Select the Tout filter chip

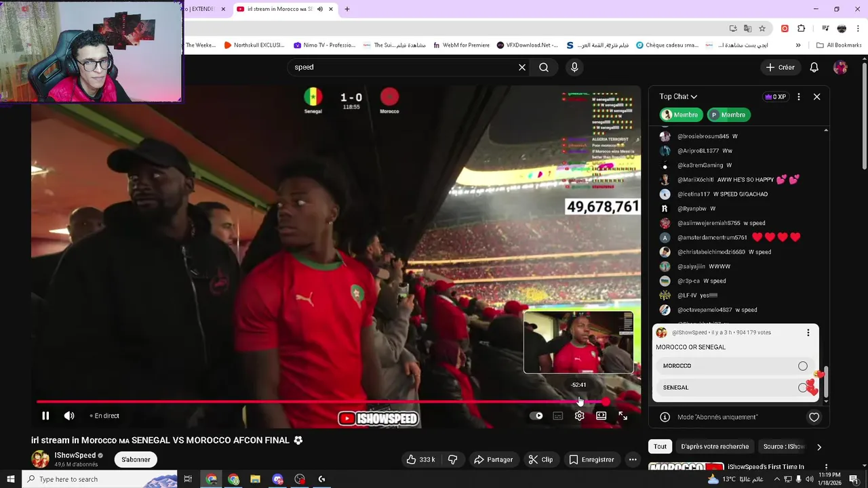click(660, 447)
